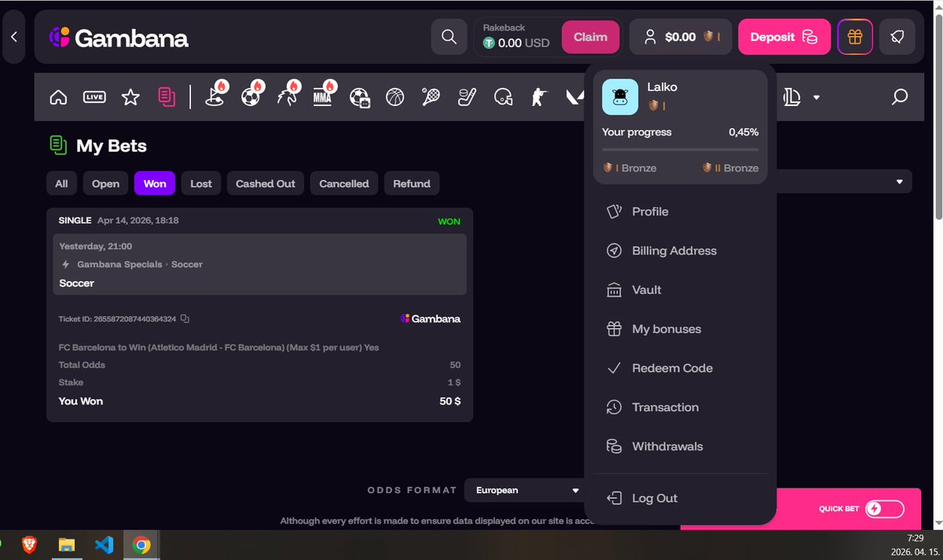This screenshot has height=560, width=943.
Task: Select the horse racing icon
Action: 287,96
